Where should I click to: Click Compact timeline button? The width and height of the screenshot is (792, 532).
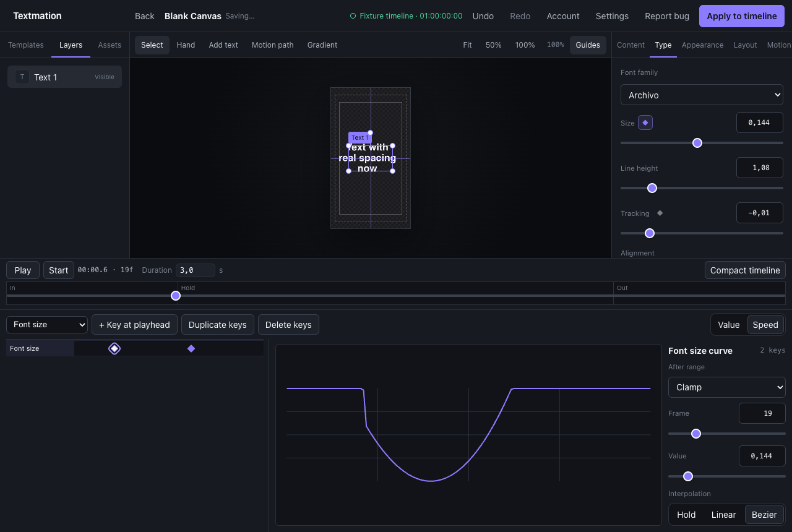pos(745,270)
